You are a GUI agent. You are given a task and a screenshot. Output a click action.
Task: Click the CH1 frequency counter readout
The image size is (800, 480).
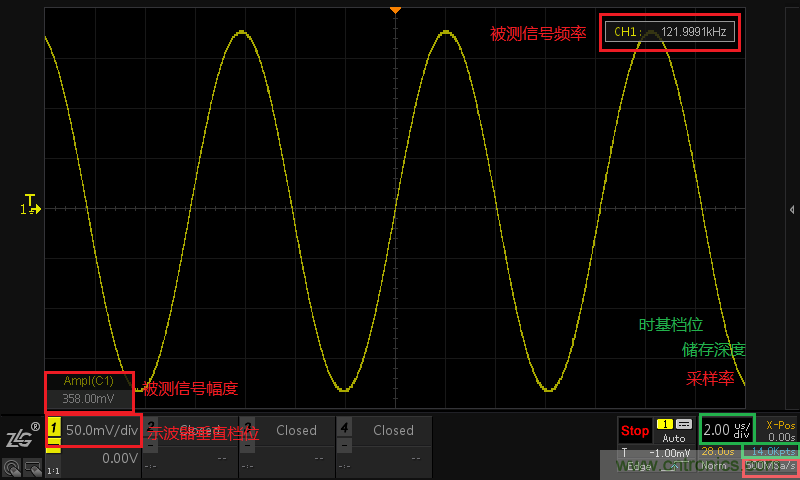pos(671,33)
